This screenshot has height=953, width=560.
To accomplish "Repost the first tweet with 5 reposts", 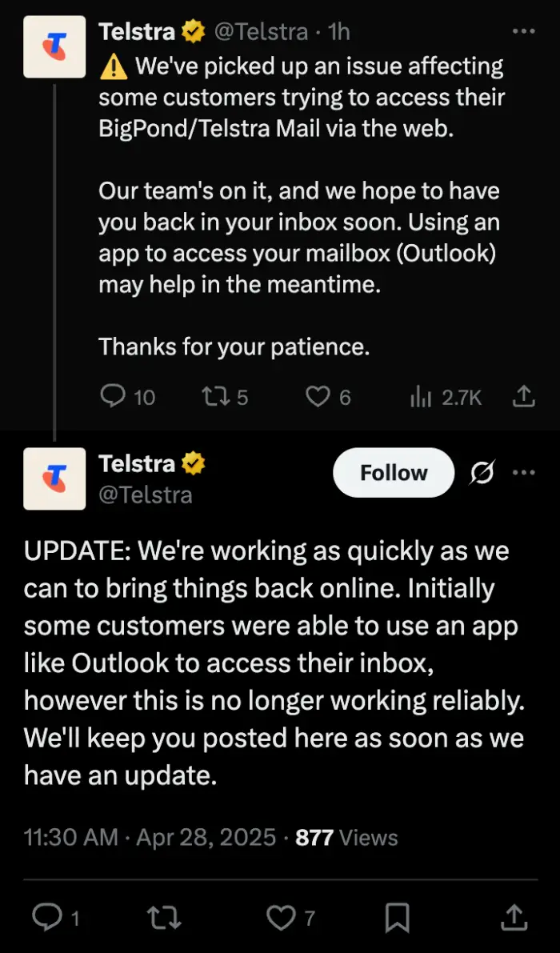I will 213,397.
